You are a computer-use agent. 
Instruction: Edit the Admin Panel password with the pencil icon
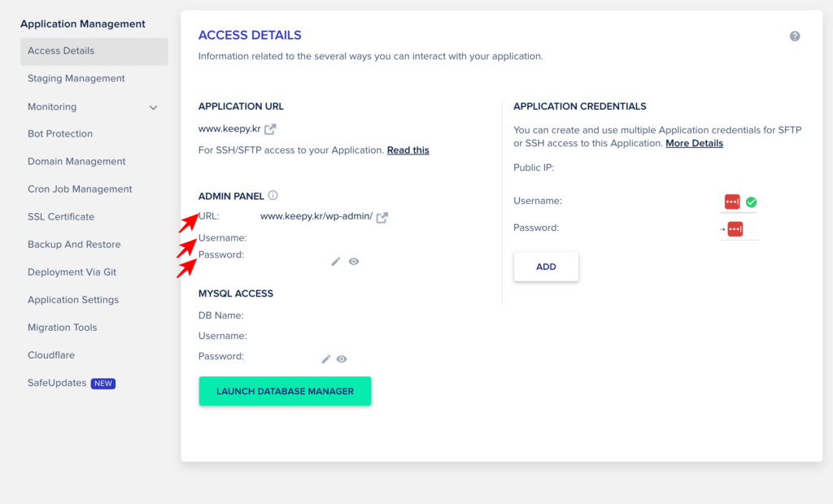[336, 261]
